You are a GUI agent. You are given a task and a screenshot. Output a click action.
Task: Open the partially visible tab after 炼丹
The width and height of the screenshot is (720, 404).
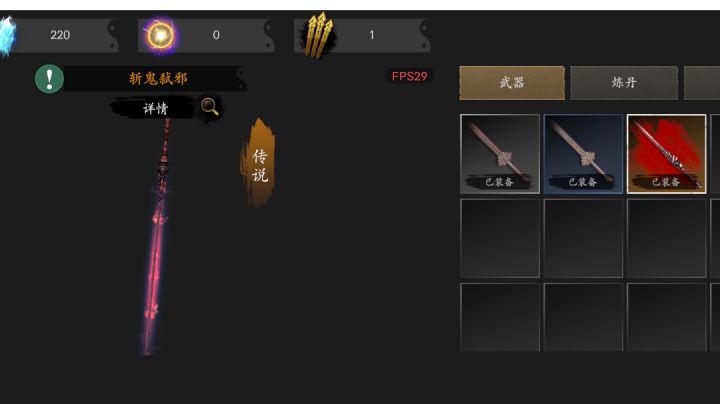[702, 83]
